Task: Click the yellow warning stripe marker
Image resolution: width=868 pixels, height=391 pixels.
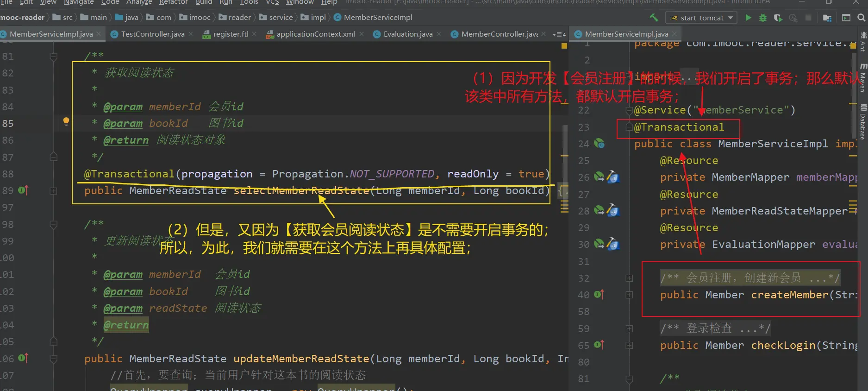Action: pyautogui.click(x=564, y=46)
